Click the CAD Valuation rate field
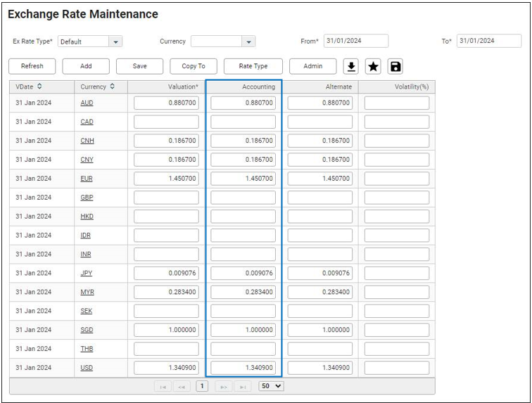 (x=167, y=122)
